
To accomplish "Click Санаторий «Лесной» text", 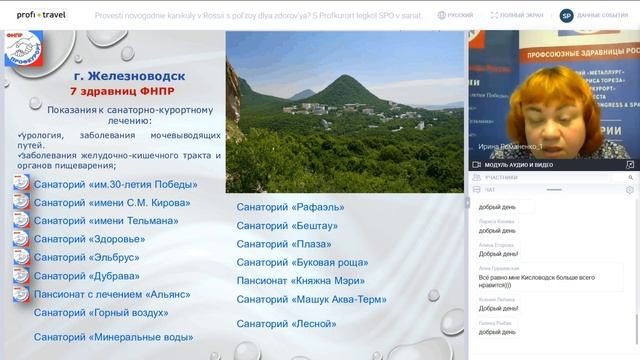I will pos(286,324).
